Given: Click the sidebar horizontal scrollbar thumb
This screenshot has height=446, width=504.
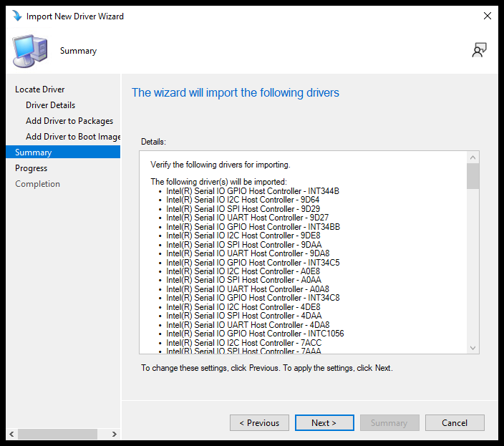Looking at the screenshot, I should (x=57, y=434).
